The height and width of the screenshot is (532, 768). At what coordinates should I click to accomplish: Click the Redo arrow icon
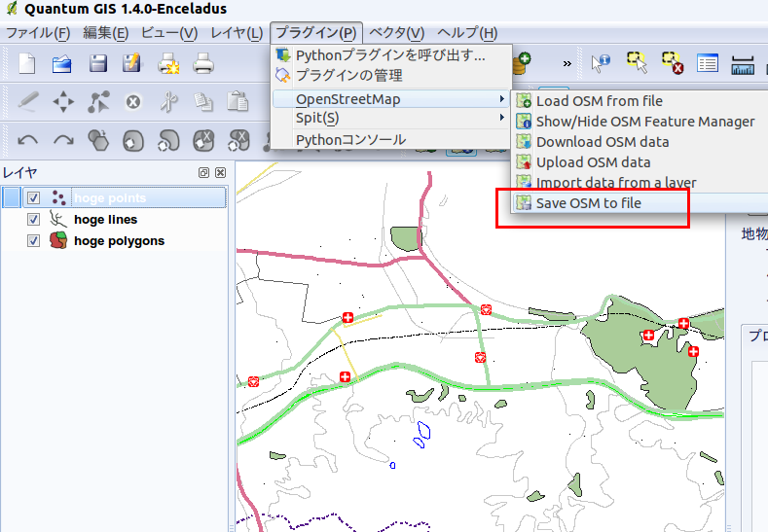pyautogui.click(x=63, y=140)
